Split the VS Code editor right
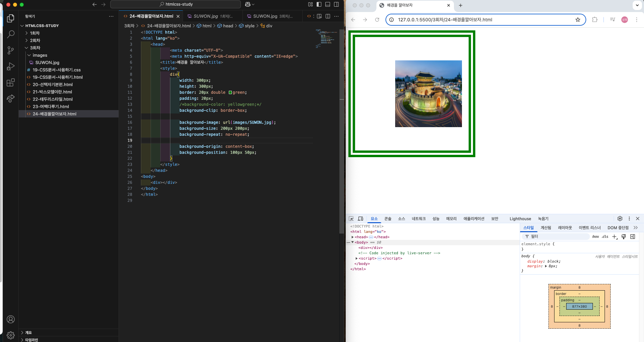Image resolution: width=644 pixels, height=342 pixels. 328,16
